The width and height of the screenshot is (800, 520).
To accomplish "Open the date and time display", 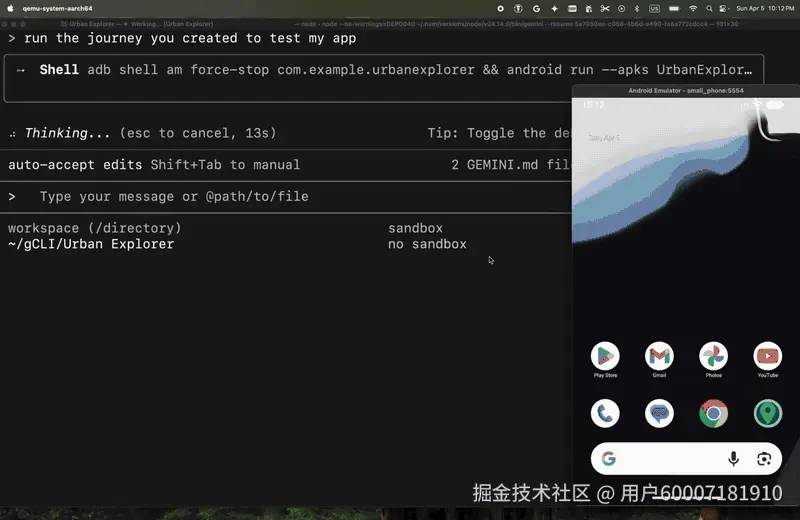I will pos(765,8).
